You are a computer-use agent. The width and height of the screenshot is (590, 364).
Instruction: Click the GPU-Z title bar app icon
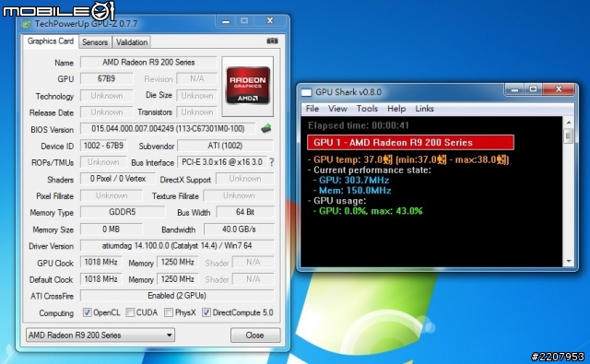[x=27, y=25]
